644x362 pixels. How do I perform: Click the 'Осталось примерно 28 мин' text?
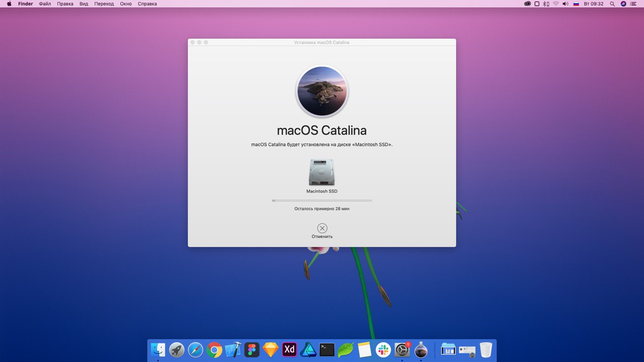[322, 209]
